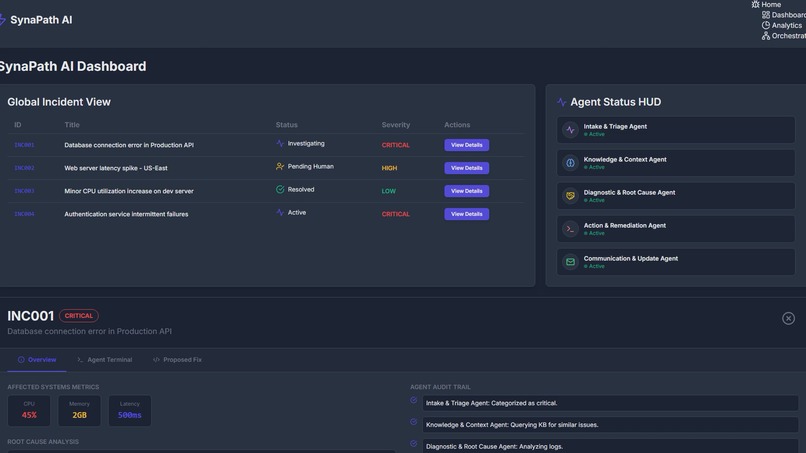Click the Agent Terminal tab prompt icon

[x=80, y=359]
